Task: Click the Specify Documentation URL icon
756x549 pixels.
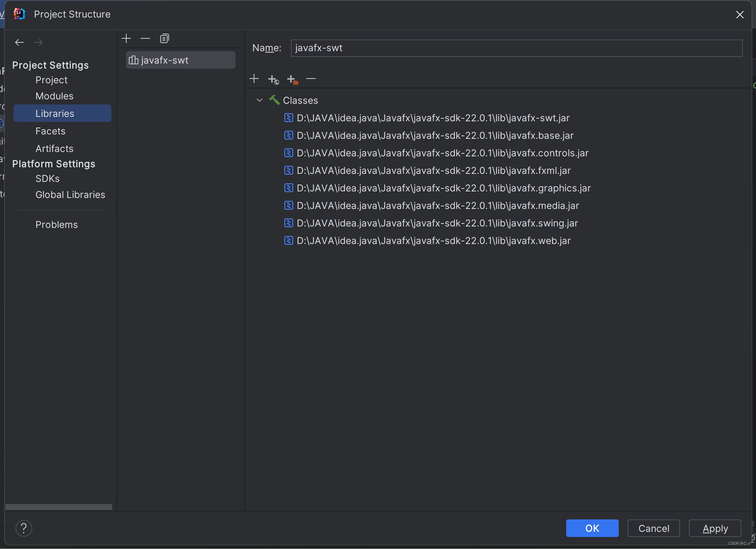Action: coord(273,79)
